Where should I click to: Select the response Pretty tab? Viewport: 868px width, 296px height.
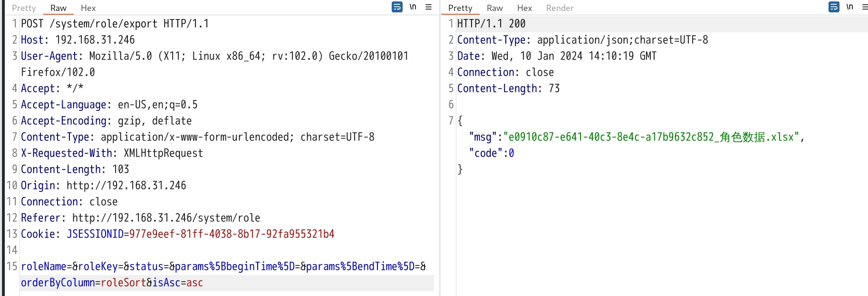tap(460, 8)
